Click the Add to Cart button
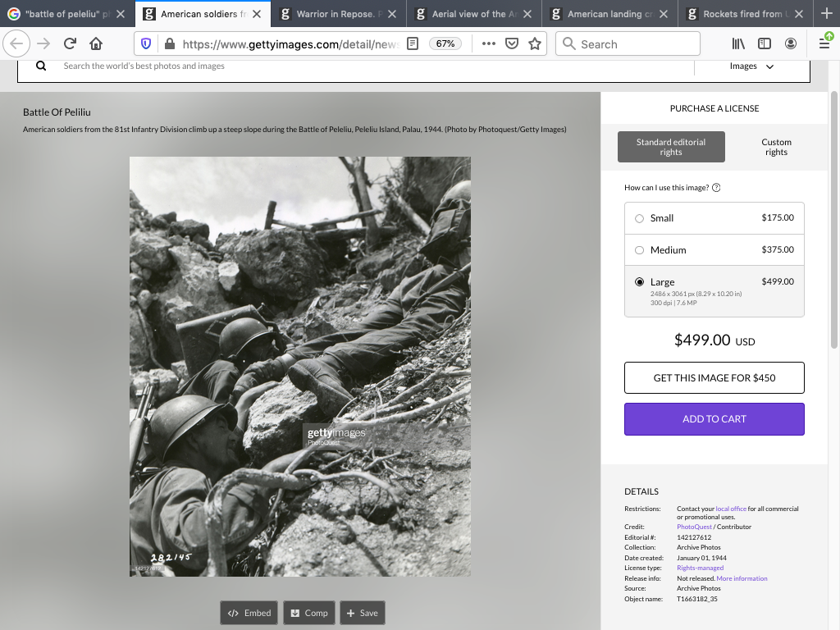 pos(714,419)
